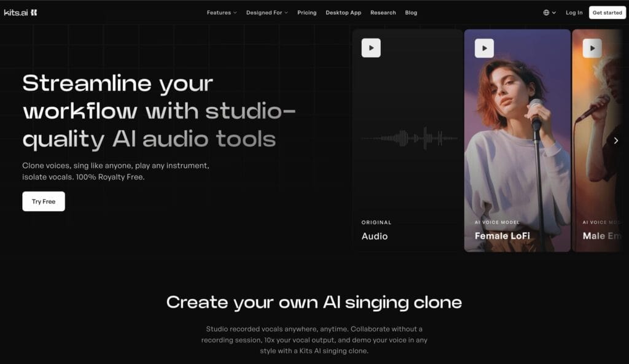
Task: Open the globe language selector
Action: coord(546,12)
